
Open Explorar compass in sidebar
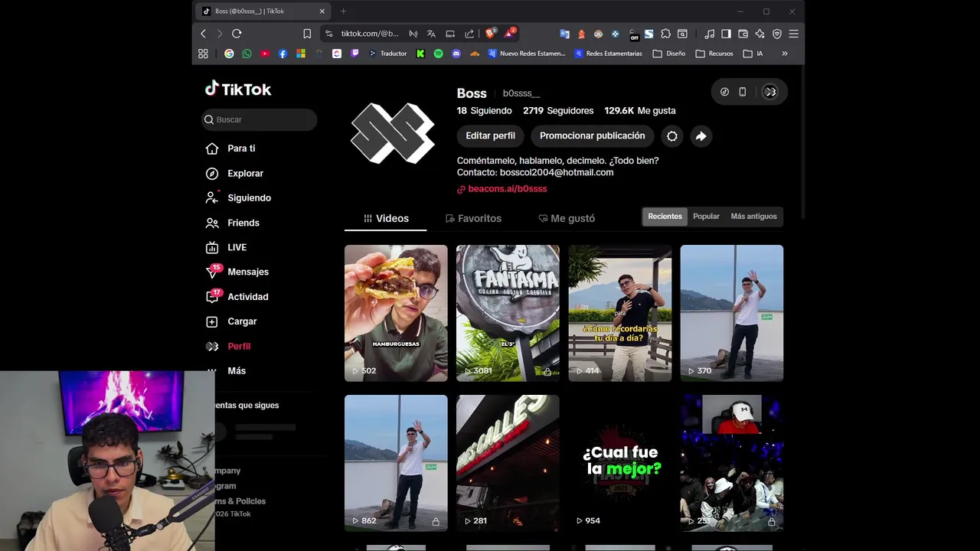point(234,174)
